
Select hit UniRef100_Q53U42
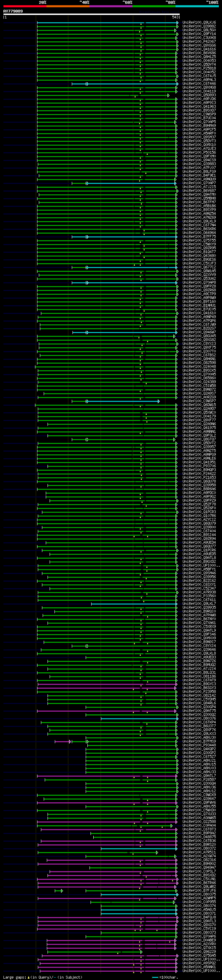point(199,278)
